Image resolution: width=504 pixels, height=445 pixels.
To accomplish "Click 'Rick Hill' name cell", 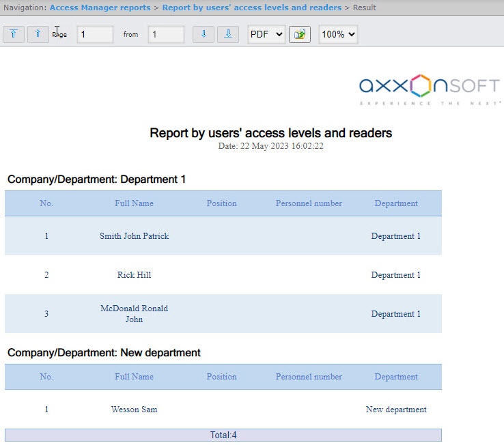I will 134,274.
